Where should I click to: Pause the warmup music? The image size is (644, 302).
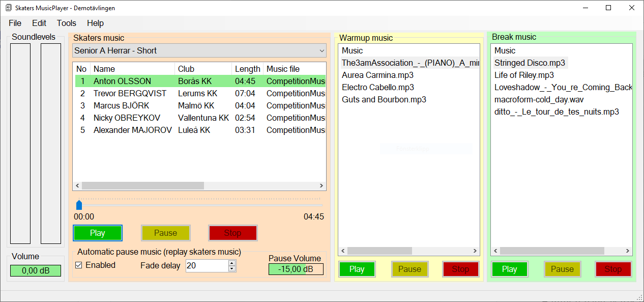tap(410, 269)
